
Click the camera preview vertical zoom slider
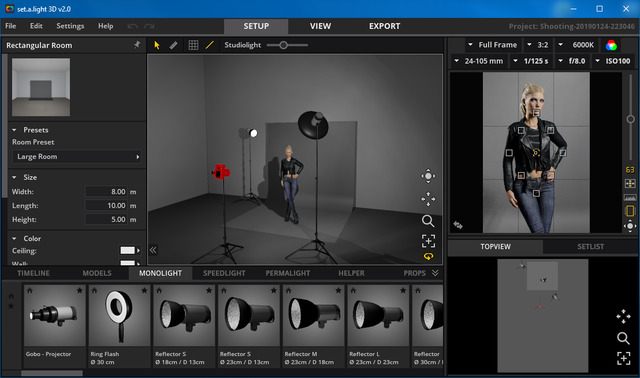coord(630,119)
